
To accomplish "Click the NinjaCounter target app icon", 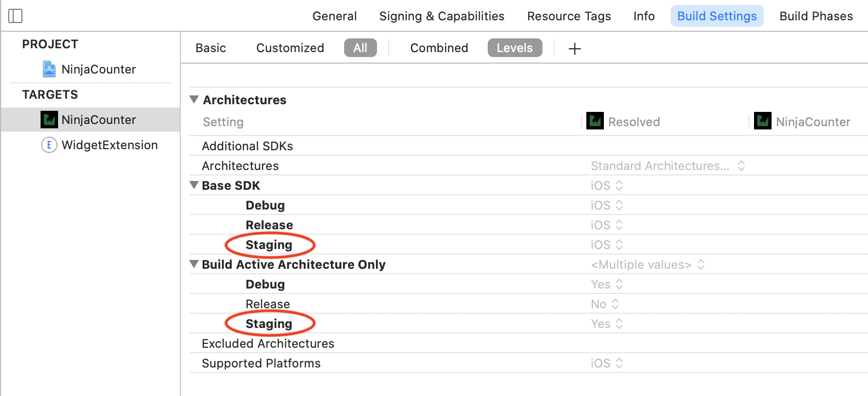I will tap(49, 119).
